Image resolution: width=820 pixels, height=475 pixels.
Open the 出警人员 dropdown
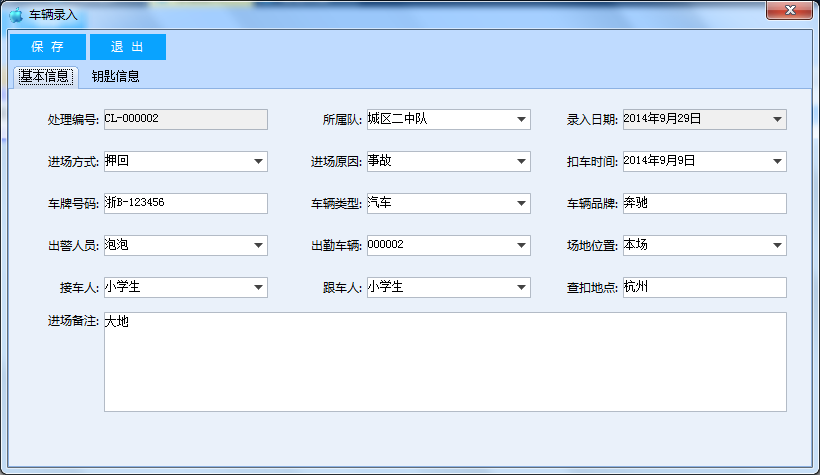(258, 246)
